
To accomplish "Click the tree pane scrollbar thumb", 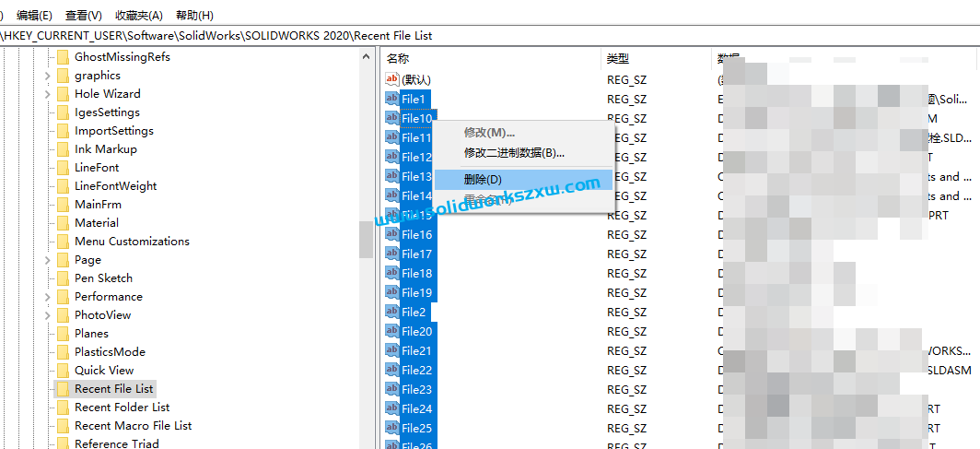I will pyautogui.click(x=367, y=240).
